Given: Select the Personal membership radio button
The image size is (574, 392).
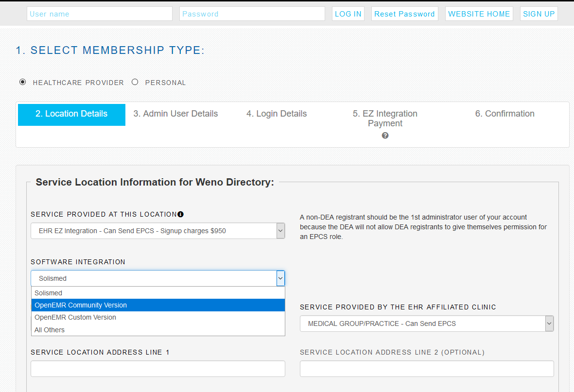Looking at the screenshot, I should click(135, 82).
